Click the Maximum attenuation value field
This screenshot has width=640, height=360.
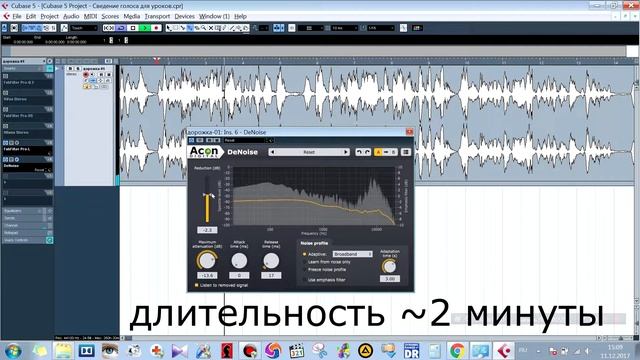point(207,276)
